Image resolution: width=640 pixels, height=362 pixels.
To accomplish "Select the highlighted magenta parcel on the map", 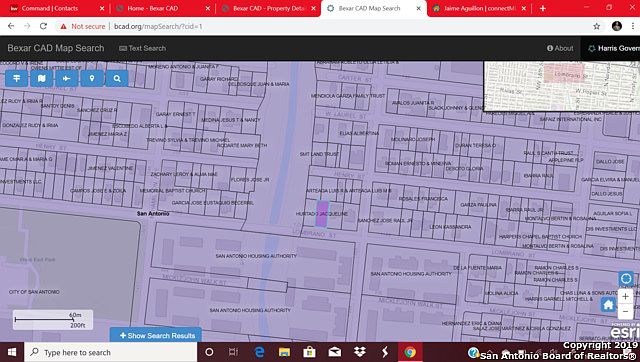I will [x=322, y=213].
